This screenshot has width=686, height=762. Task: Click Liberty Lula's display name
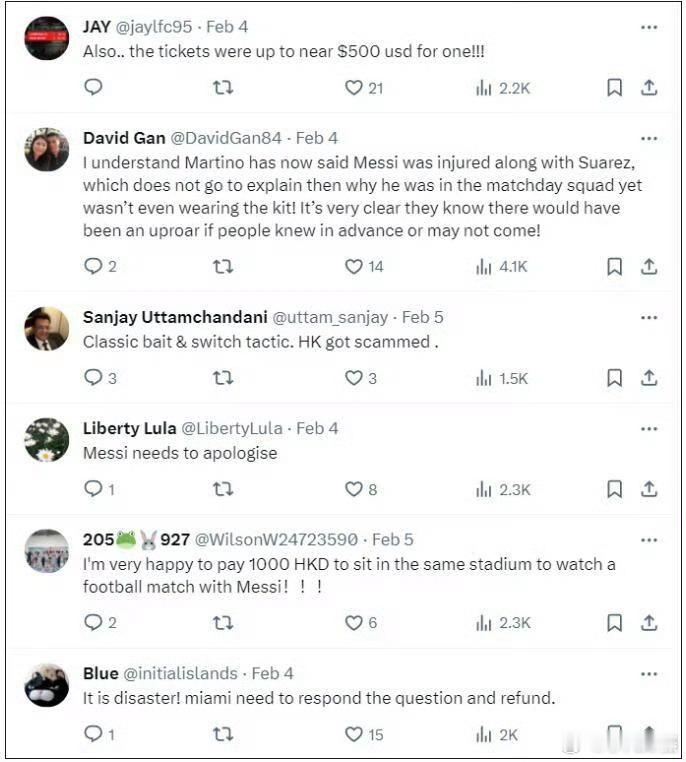click(x=129, y=428)
